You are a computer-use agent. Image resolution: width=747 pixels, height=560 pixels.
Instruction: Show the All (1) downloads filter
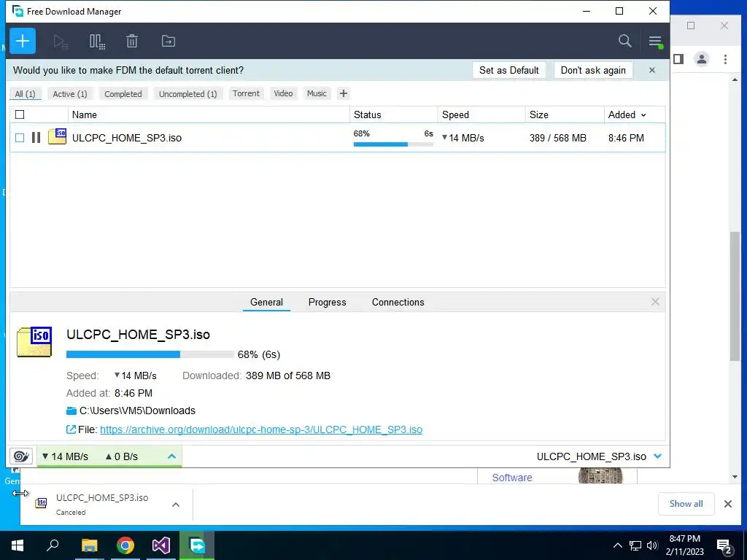tap(26, 94)
